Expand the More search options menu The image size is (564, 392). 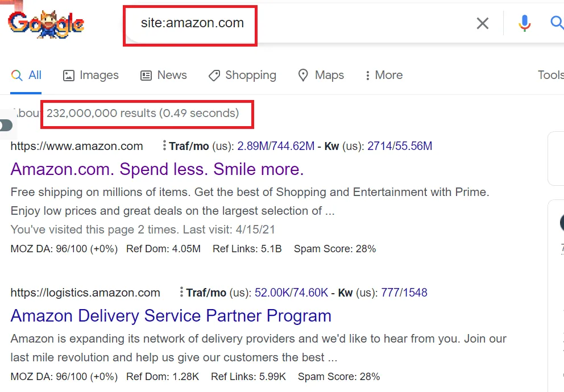click(384, 75)
